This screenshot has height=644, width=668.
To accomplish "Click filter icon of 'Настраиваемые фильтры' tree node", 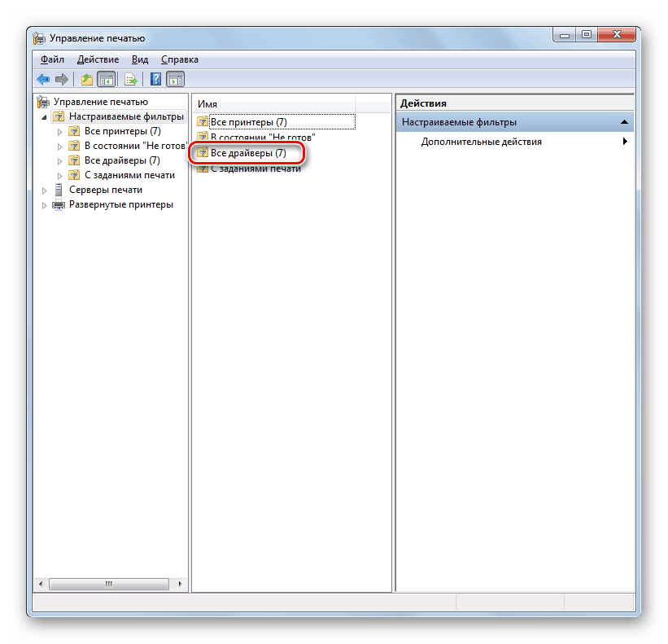I will tap(59, 116).
